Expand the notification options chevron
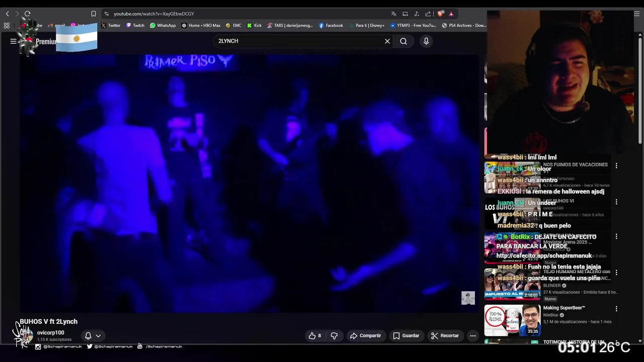Image resolution: width=644 pixels, height=362 pixels. (x=98, y=335)
